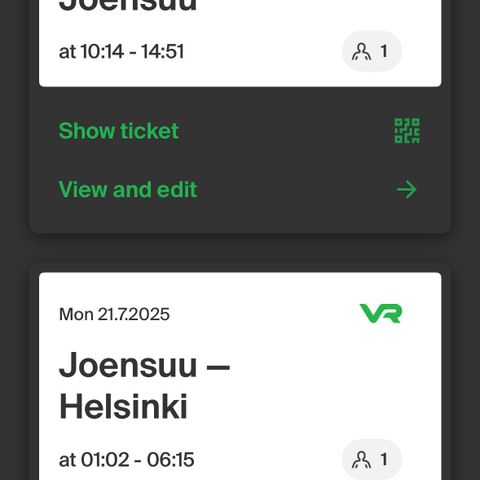This screenshot has height=480, width=480.
Task: Tap the 01:02 - 06:15 time text
Action: coord(126,460)
